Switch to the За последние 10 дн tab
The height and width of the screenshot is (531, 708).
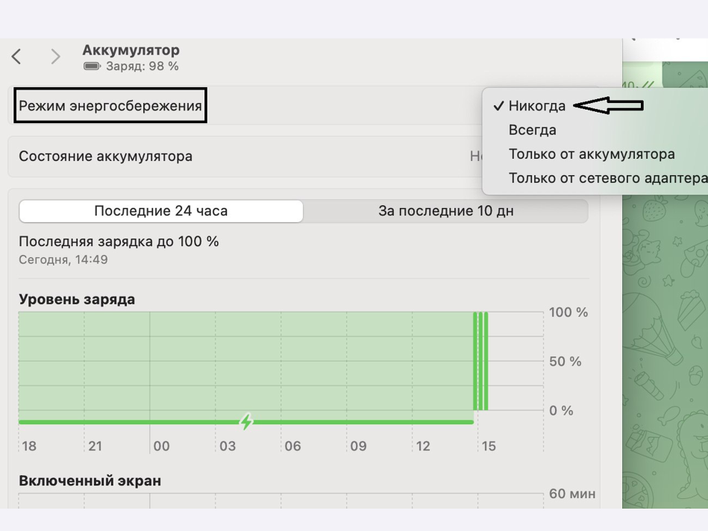(446, 211)
